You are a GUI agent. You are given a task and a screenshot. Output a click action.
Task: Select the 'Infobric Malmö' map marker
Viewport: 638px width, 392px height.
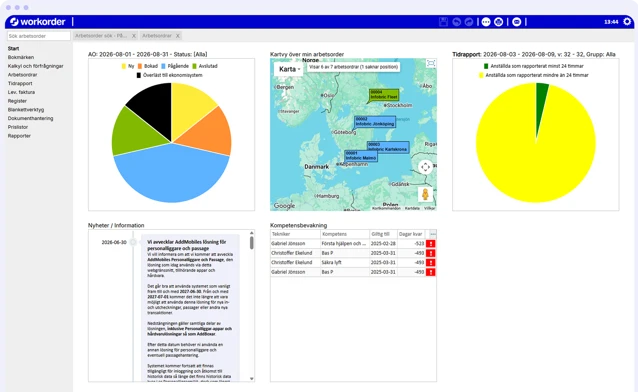(361, 156)
